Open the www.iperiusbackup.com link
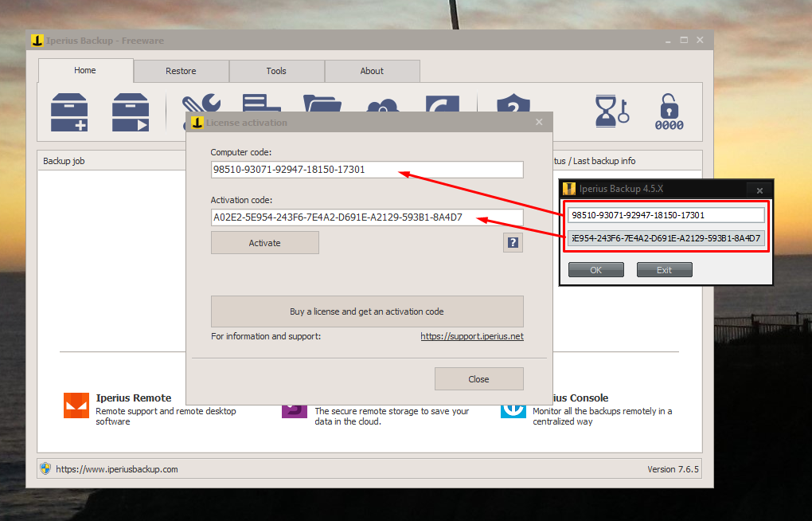812x521 pixels. click(116, 469)
